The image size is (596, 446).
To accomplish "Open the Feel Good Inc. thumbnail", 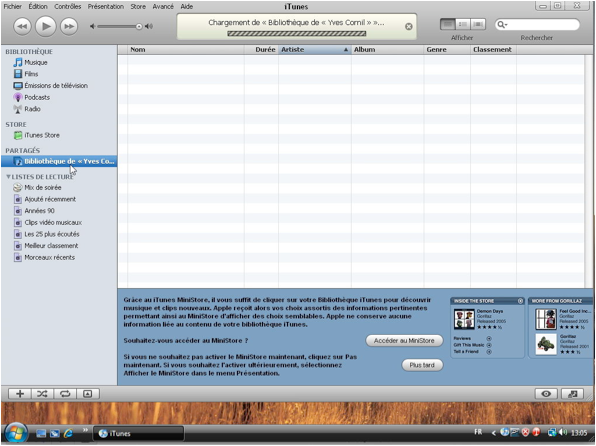I will click(546, 319).
